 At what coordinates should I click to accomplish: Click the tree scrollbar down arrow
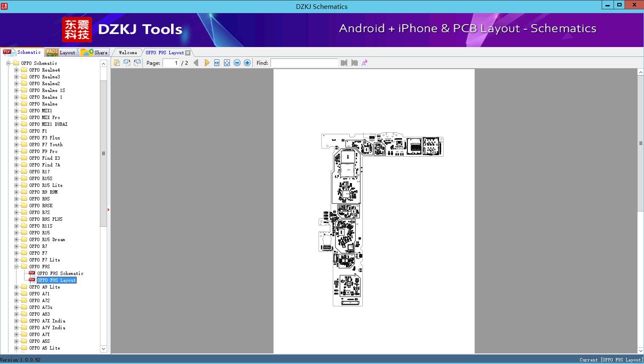(x=103, y=349)
